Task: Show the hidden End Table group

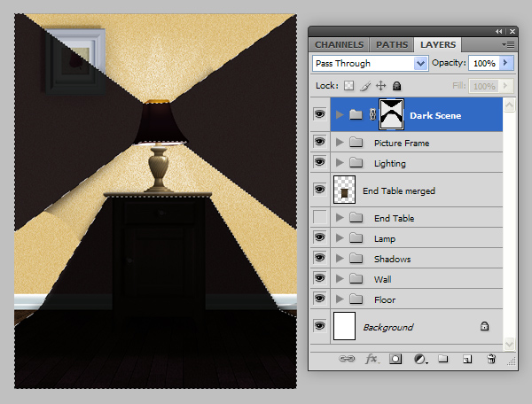Action: (319, 218)
